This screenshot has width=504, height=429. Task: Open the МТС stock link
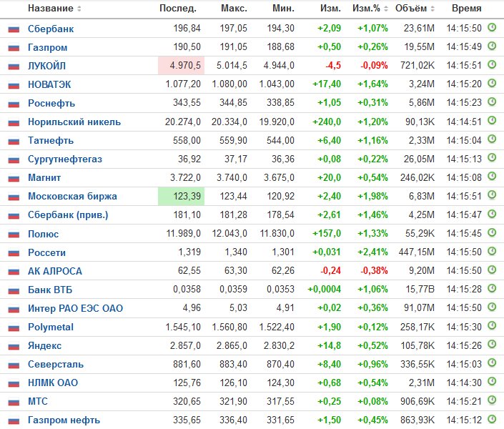38,402
